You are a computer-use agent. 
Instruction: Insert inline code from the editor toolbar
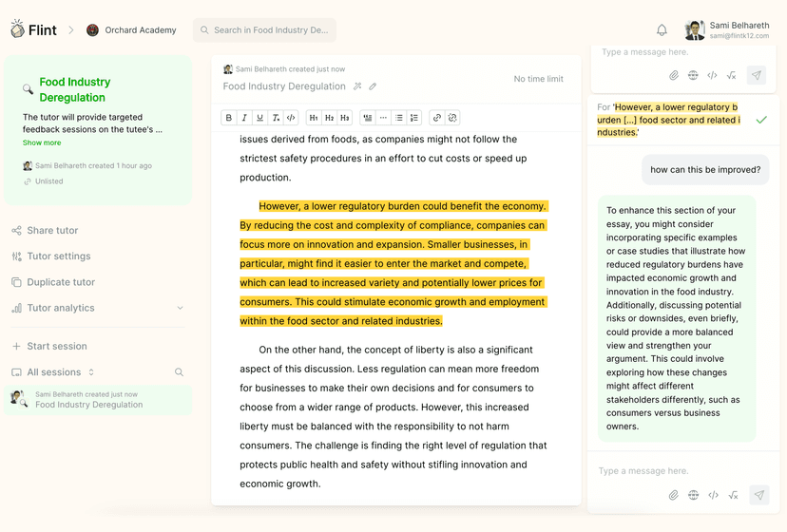291,118
